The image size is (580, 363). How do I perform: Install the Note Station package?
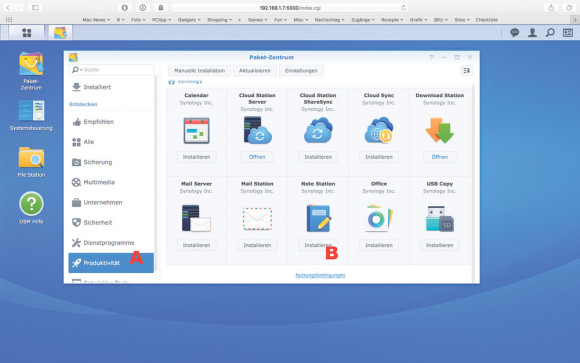tap(318, 245)
